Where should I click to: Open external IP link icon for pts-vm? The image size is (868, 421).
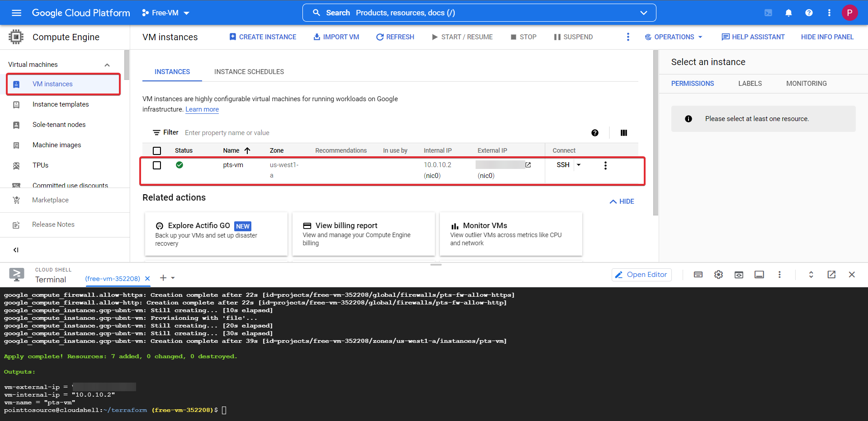point(528,165)
